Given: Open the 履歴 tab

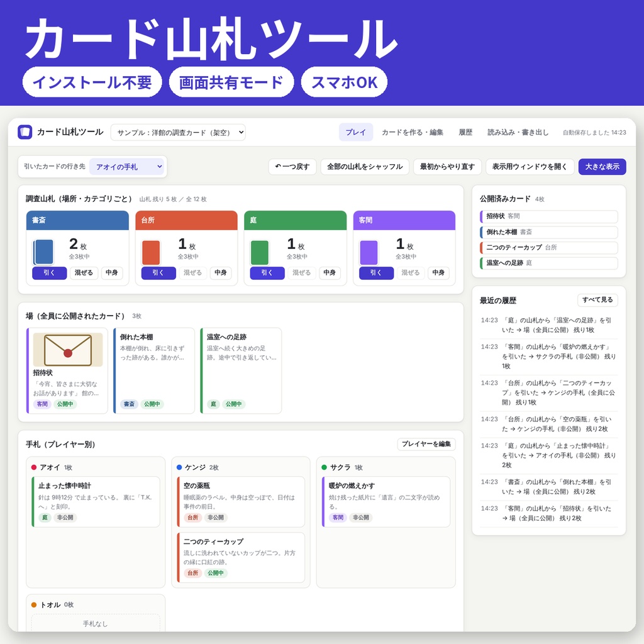Looking at the screenshot, I should pyautogui.click(x=465, y=132).
